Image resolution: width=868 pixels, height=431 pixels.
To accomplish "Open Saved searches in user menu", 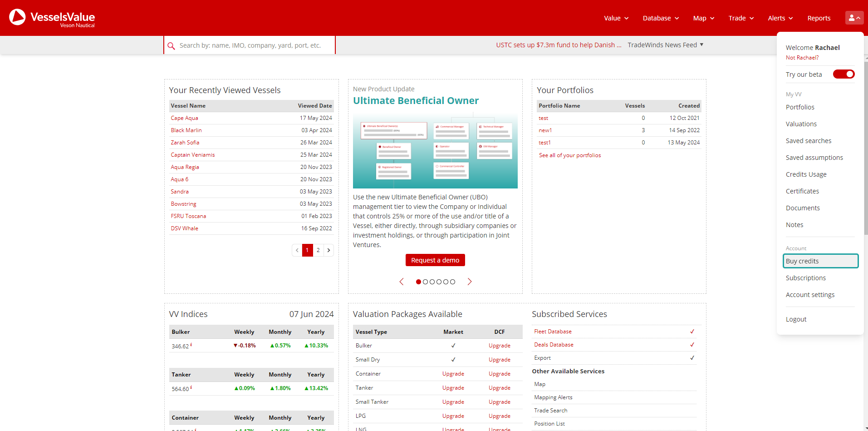I will click(x=809, y=141).
